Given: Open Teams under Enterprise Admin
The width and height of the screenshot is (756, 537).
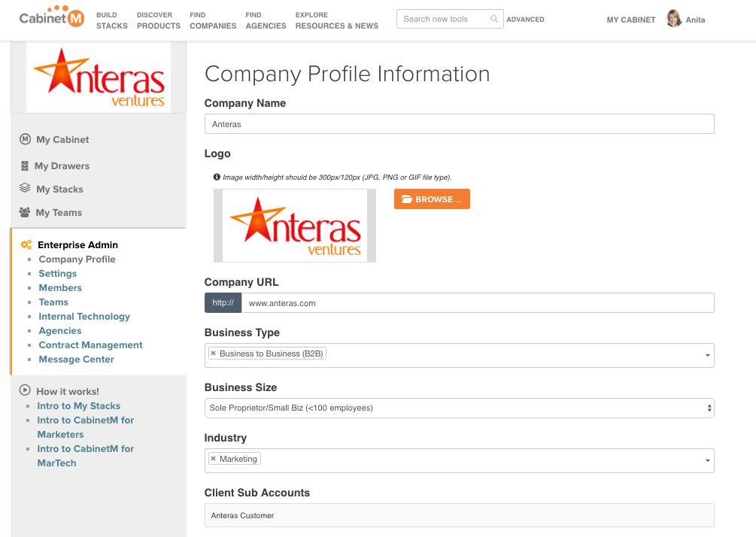Looking at the screenshot, I should tap(53, 302).
